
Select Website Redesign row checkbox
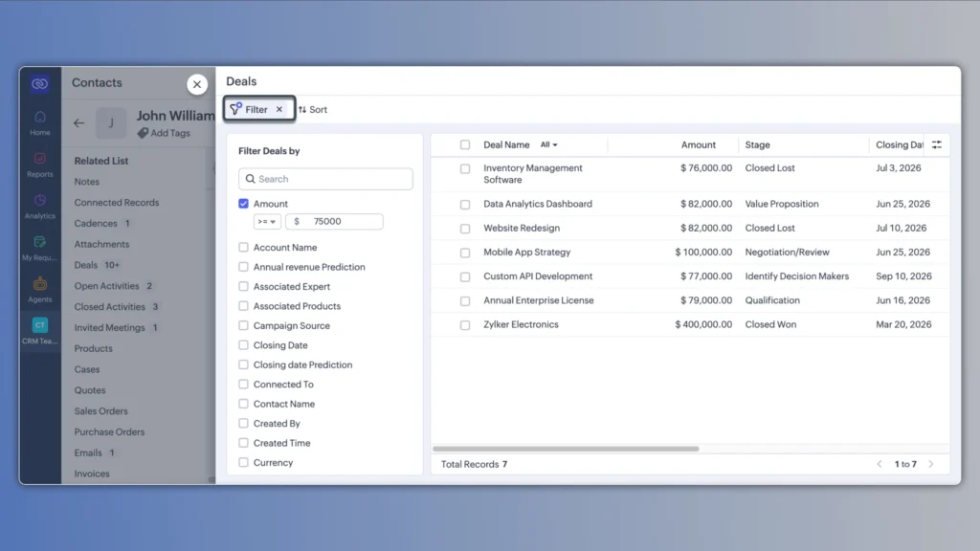point(465,229)
